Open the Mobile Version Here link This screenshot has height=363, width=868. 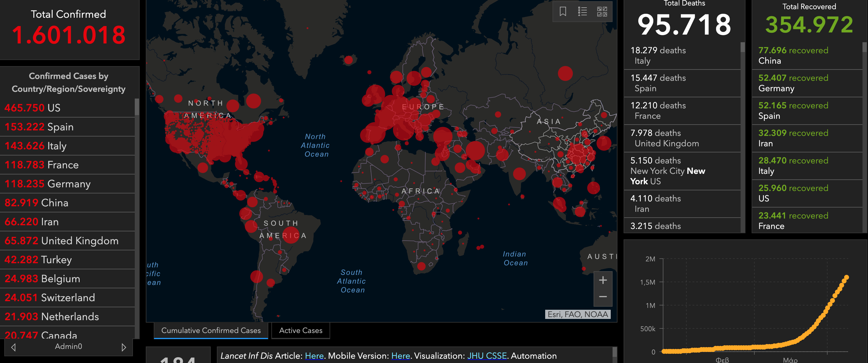[x=400, y=356]
